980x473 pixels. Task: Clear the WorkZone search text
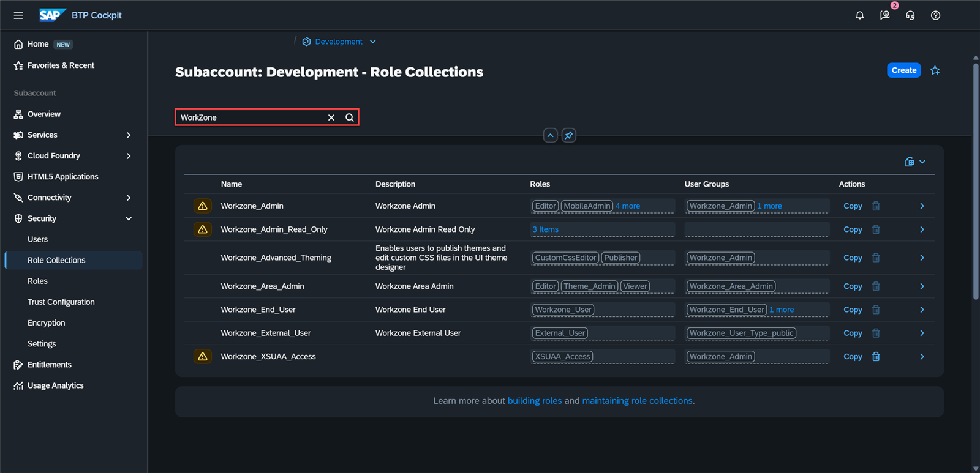click(331, 117)
